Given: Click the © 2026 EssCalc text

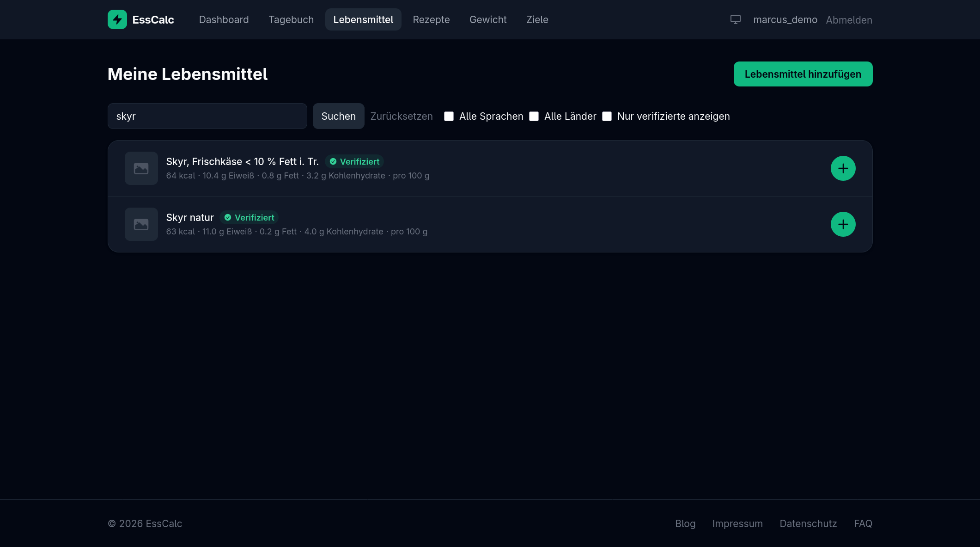Looking at the screenshot, I should coord(145,523).
